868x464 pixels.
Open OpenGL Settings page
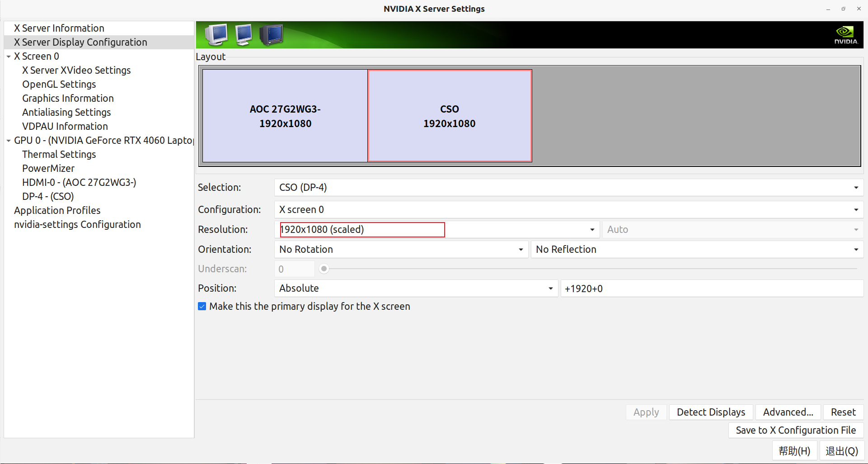[x=59, y=84]
